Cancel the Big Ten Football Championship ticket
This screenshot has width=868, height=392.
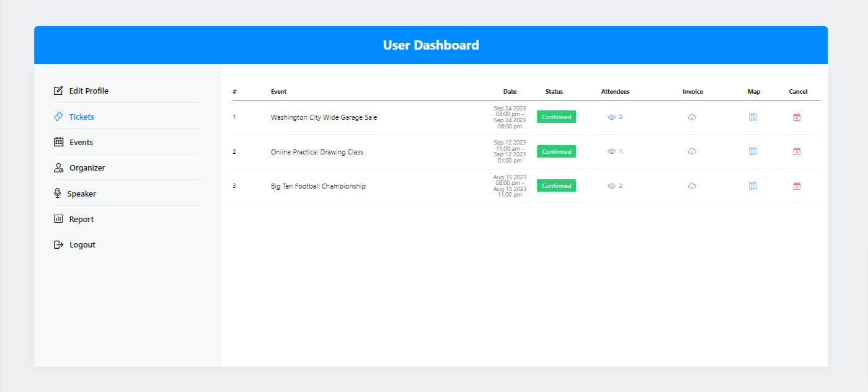797,186
